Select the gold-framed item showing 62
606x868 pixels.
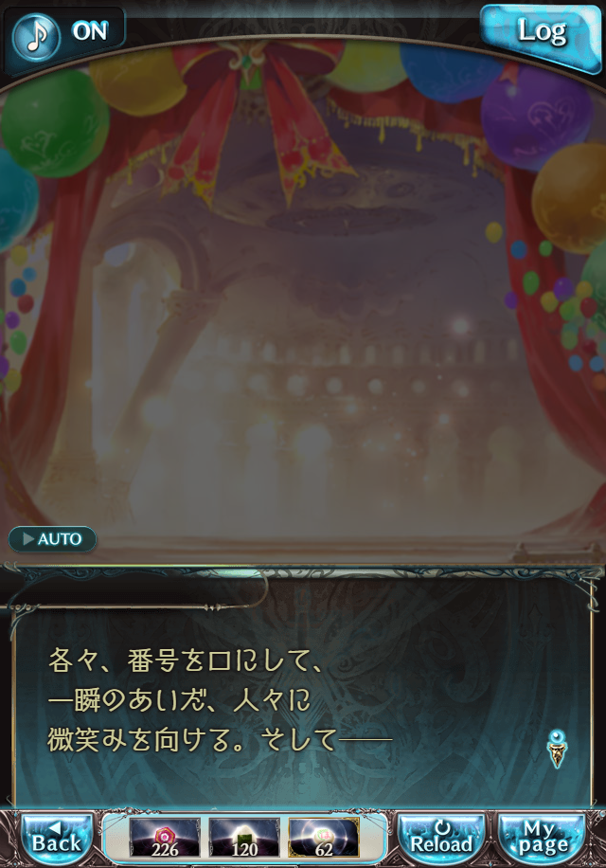[x=324, y=838]
